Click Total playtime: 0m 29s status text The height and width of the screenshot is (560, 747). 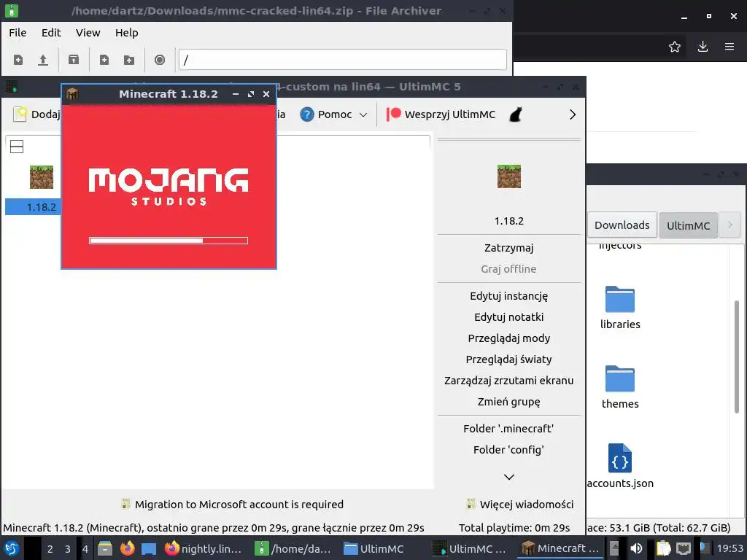[514, 528]
